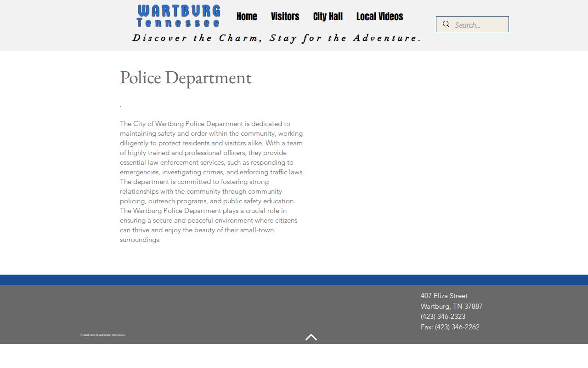
Task: Click the slogan "Discover the Charm, Stay for the Adventure."
Action: point(277,38)
